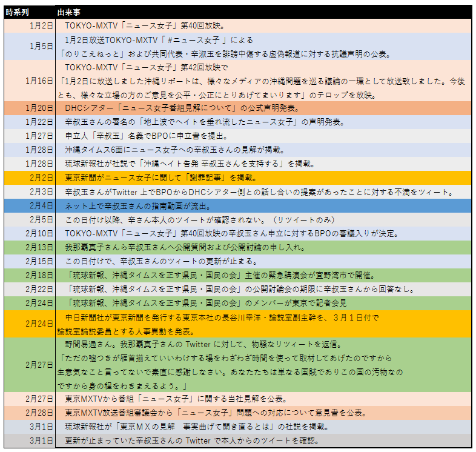
Task: Select the 1月22日 date cell
Action: (x=30, y=122)
